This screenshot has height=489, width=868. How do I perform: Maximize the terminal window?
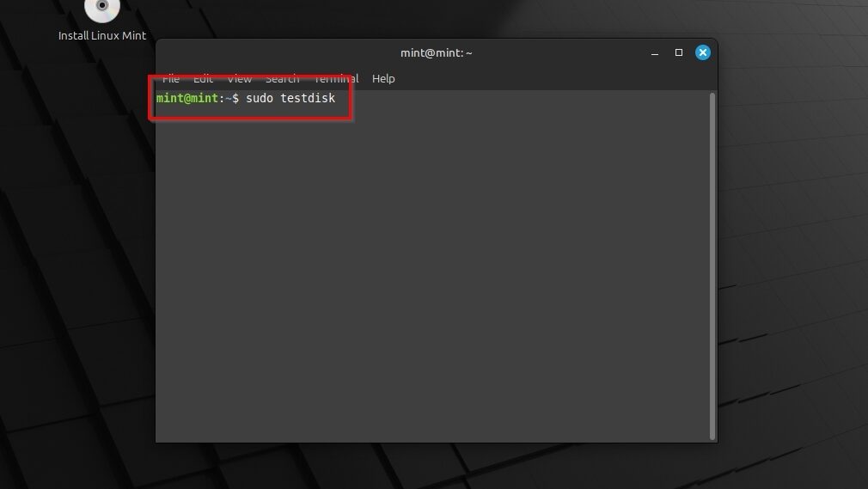[x=678, y=52]
